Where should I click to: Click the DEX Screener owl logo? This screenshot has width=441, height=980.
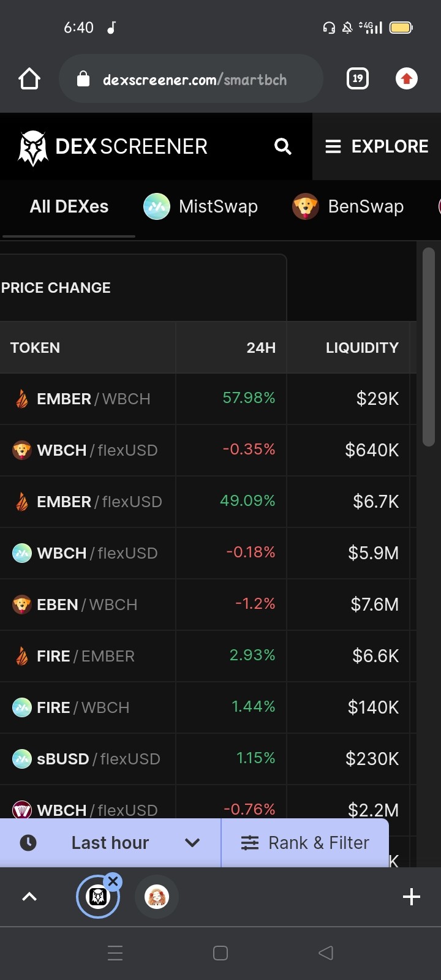tap(33, 148)
